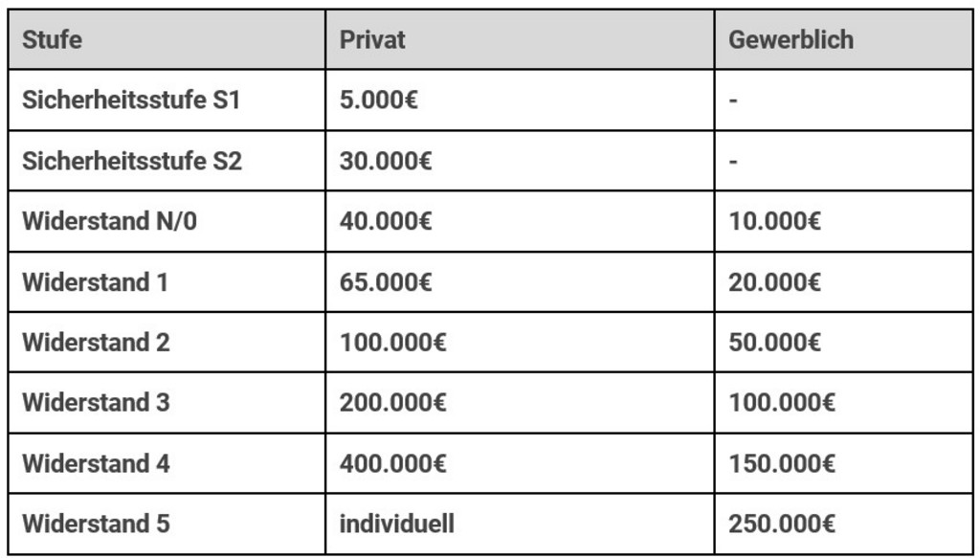Screen dimensions: 980x558
Task: Click the 10.000€ Gewerblich value
Action: 775,221
